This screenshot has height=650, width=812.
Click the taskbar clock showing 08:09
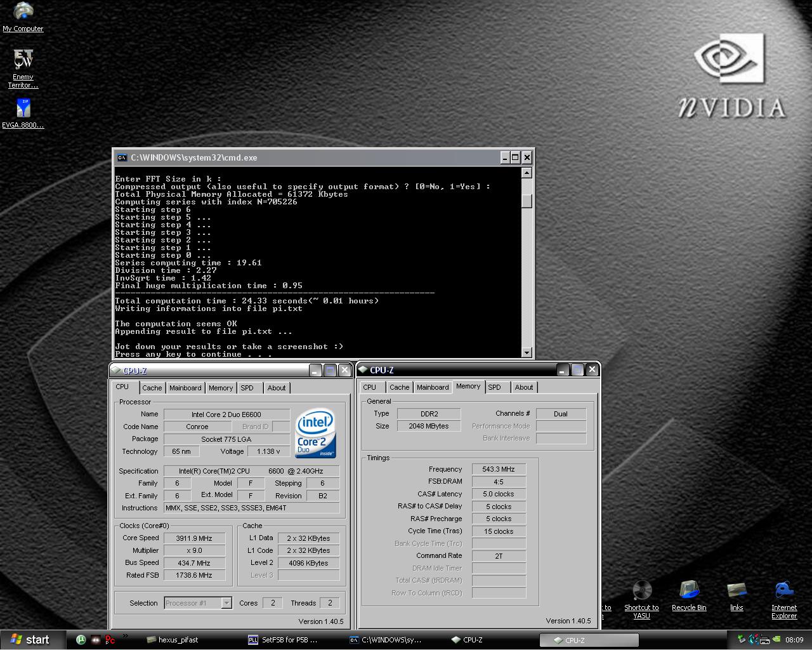pyautogui.click(x=794, y=640)
